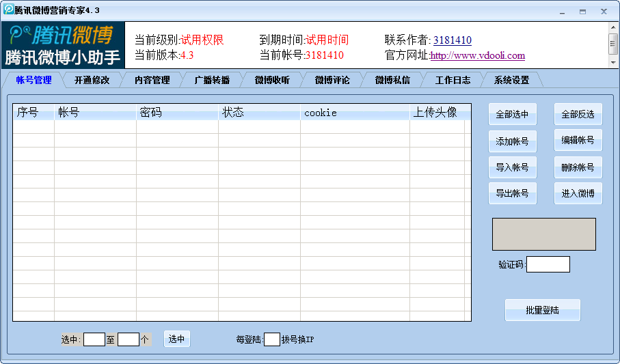The width and height of the screenshot is (620, 364).
Task: Click the 序号 column header
Action: click(x=33, y=112)
